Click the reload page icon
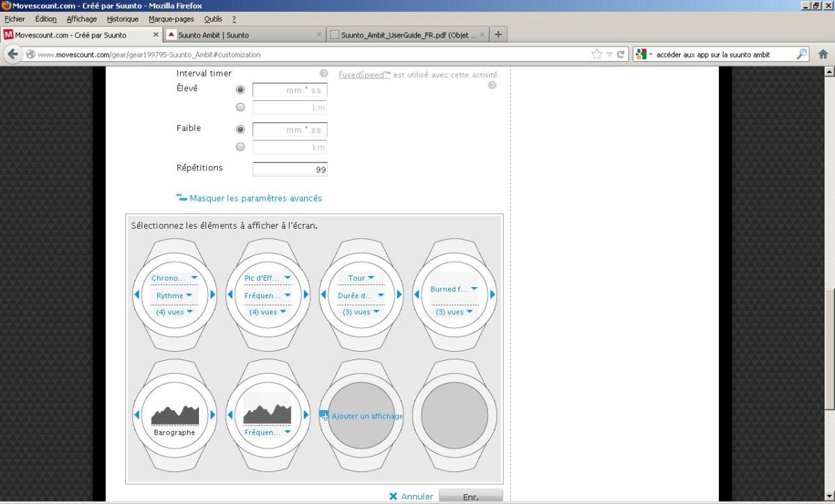835x504 pixels. tap(620, 54)
